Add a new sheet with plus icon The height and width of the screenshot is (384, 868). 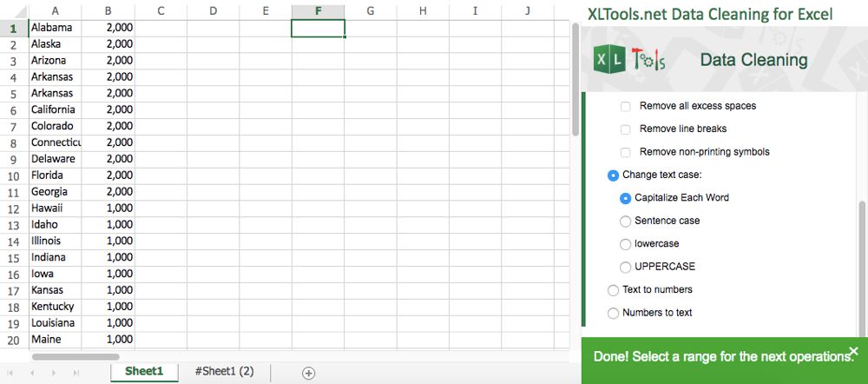(308, 373)
